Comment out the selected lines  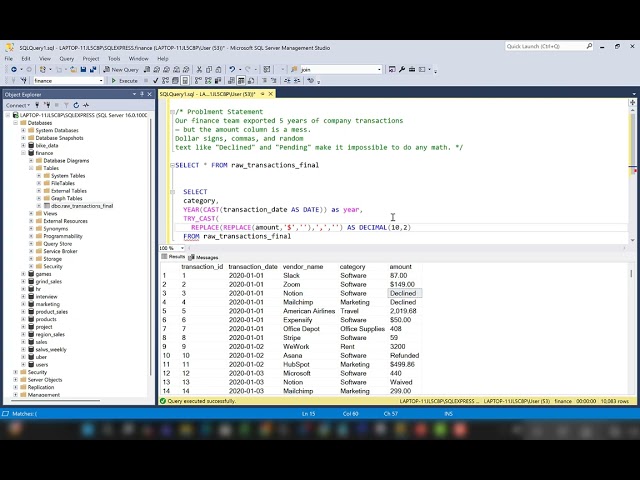[264, 81]
